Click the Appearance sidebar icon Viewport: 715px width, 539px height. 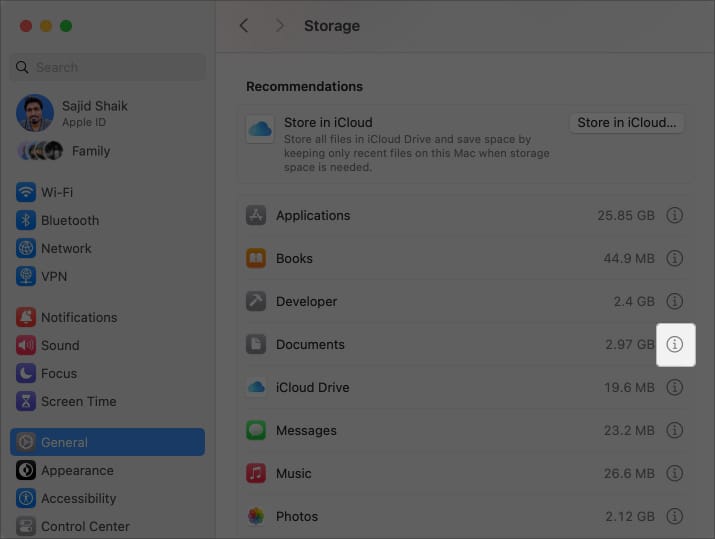[26, 470]
